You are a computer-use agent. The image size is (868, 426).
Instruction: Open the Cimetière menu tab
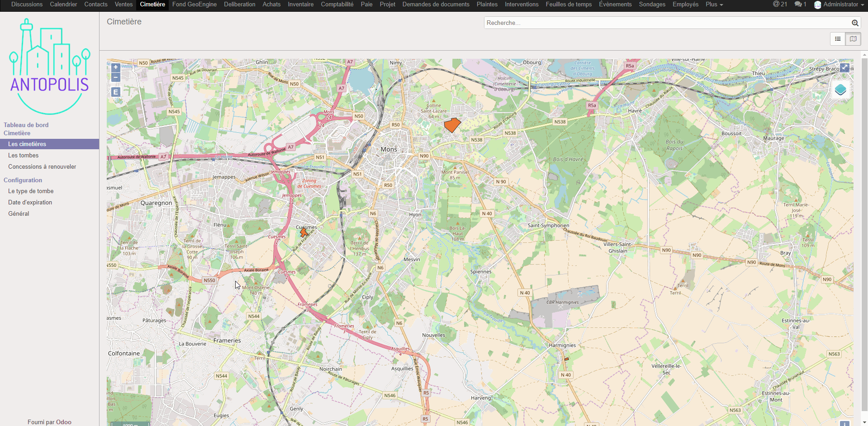click(152, 5)
